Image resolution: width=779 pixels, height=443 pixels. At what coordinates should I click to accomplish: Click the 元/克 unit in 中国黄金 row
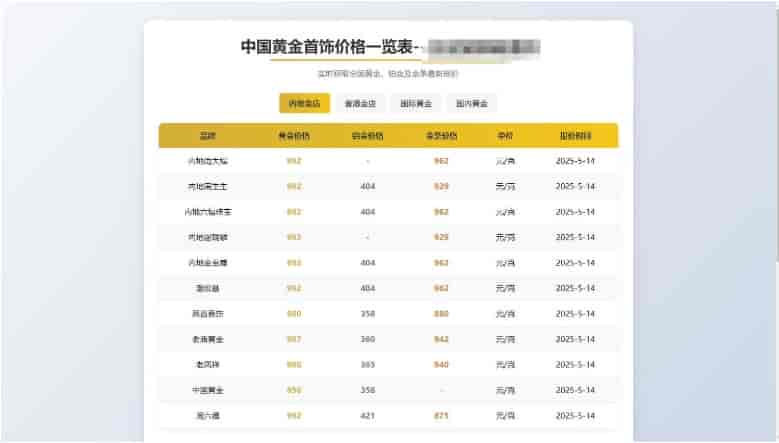click(505, 390)
